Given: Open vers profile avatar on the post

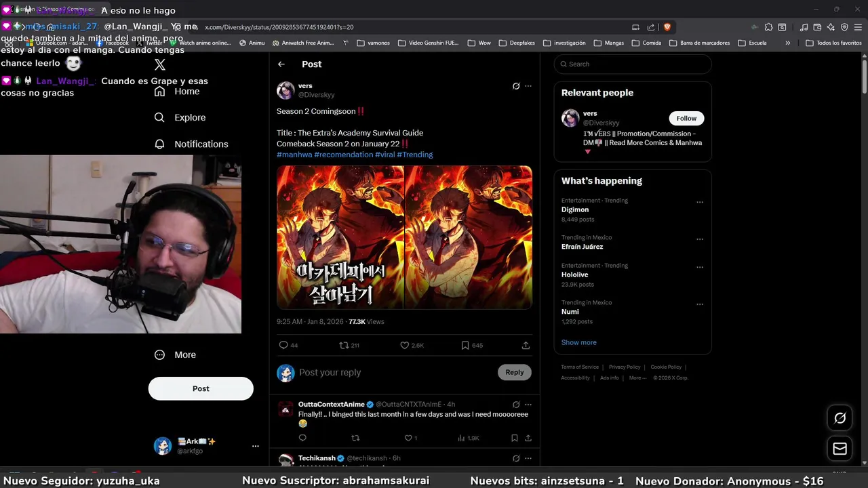Looking at the screenshot, I should 285,90.
